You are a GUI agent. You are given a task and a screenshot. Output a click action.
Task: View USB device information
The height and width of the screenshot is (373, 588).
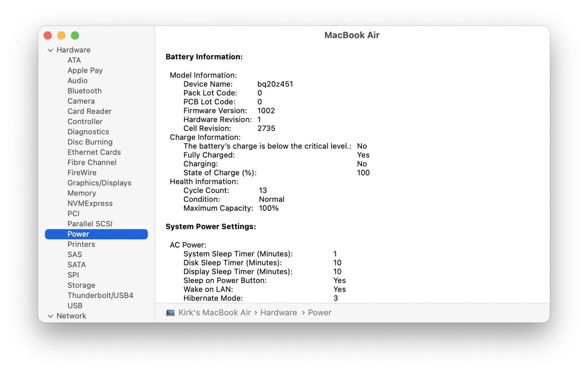(75, 306)
